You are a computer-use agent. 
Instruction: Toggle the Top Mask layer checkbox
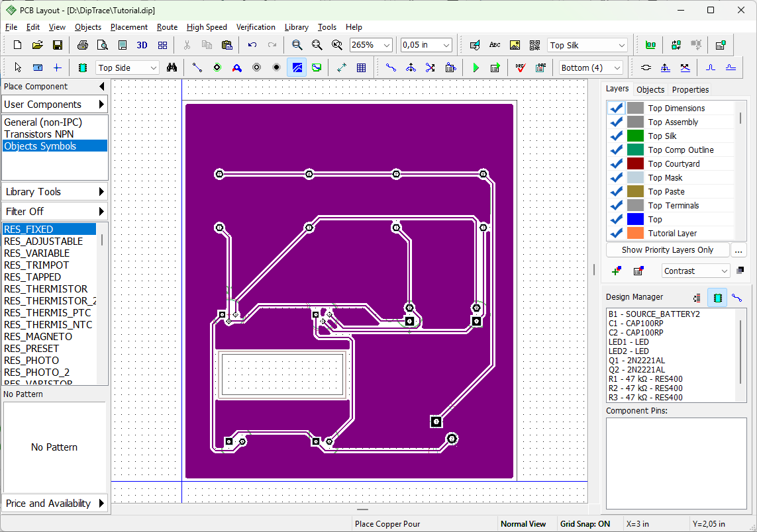pos(616,177)
